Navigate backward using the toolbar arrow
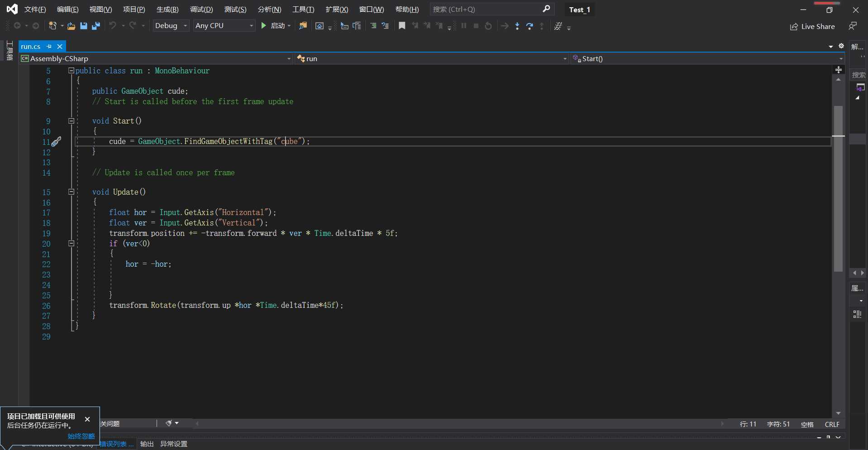 point(17,26)
